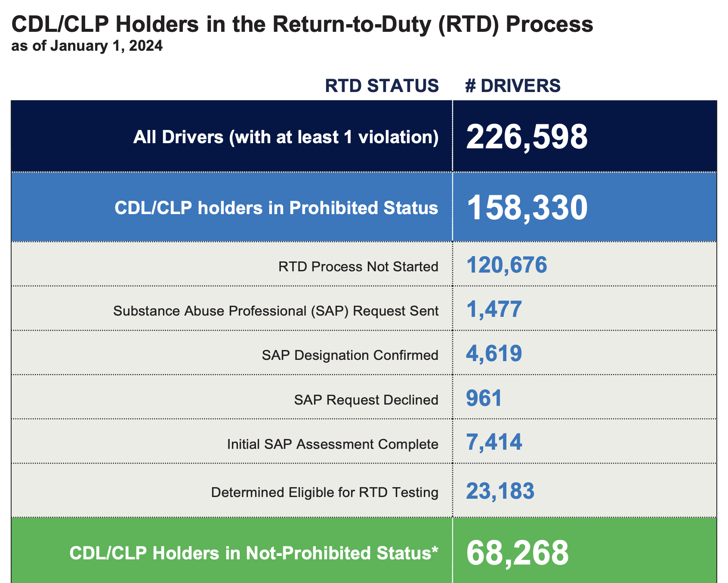This screenshot has width=728, height=583.
Task: Click the "as of January 1, 2024" subtitle
Action: click(87, 46)
